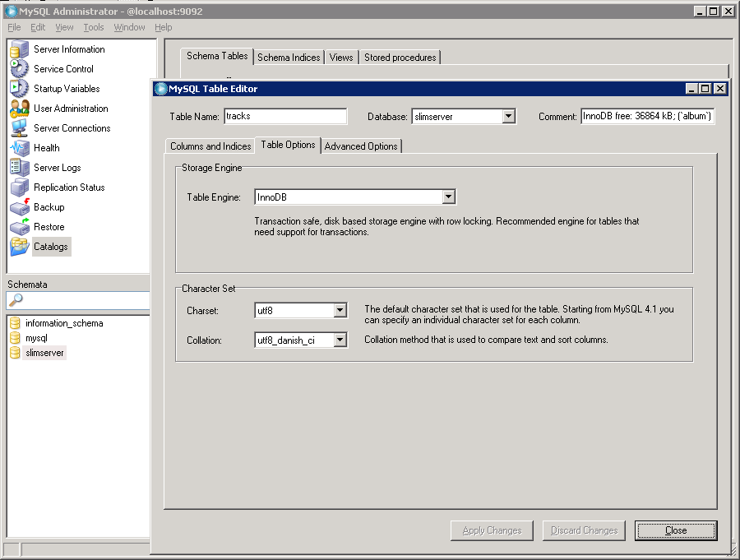This screenshot has height=560, width=740.
Task: Open the Tools menu
Action: click(94, 27)
